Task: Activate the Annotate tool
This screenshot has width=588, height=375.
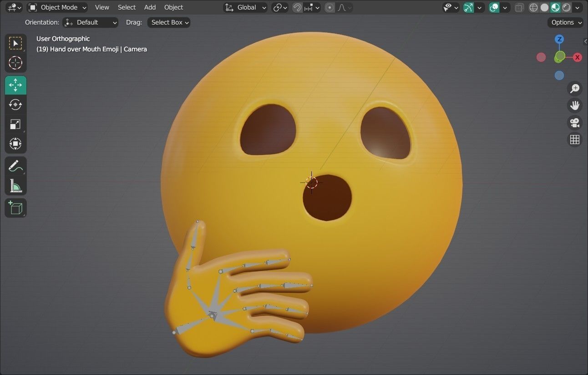Action: 15,165
